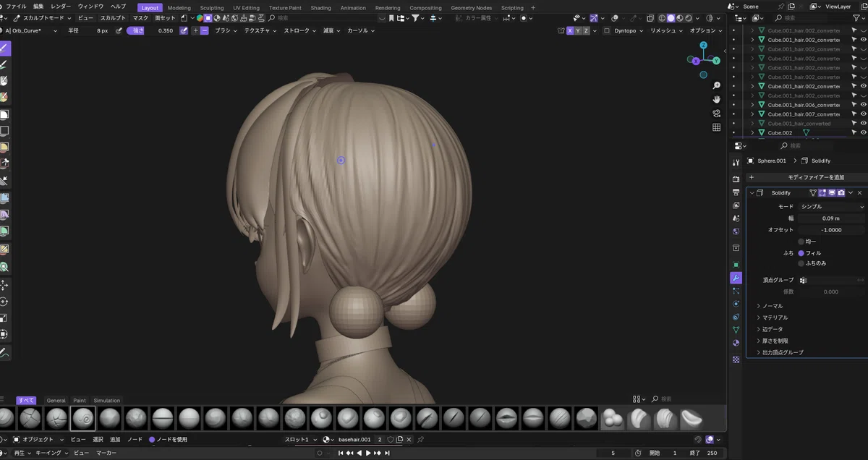
Task: Hide Cube.002 with its eye icon
Action: tap(863, 132)
